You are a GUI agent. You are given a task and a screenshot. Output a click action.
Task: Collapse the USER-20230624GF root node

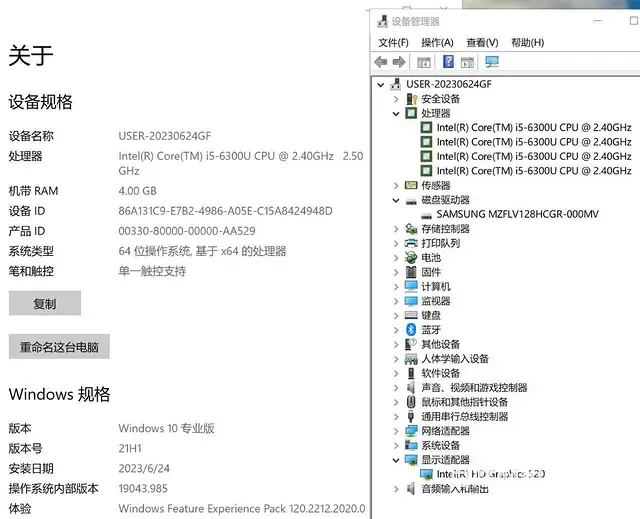381,84
